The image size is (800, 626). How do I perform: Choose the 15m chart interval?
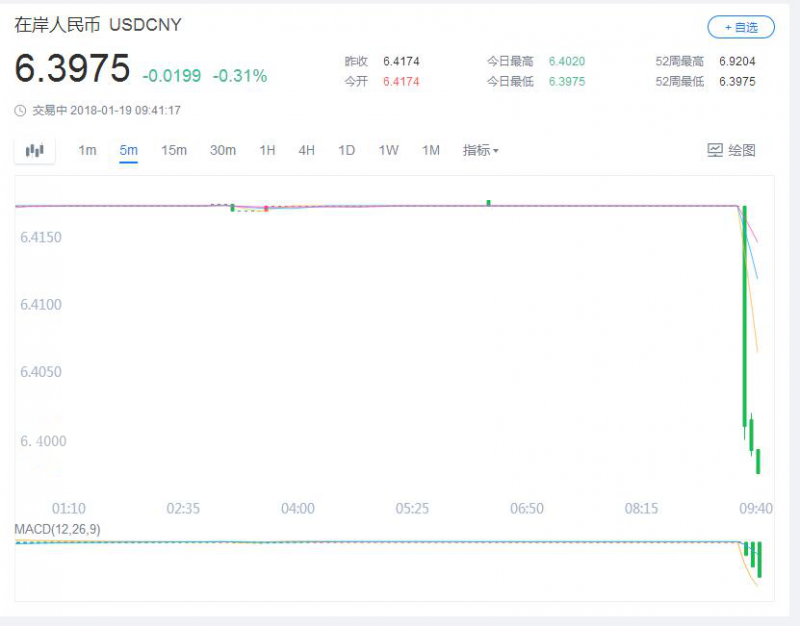point(174,151)
